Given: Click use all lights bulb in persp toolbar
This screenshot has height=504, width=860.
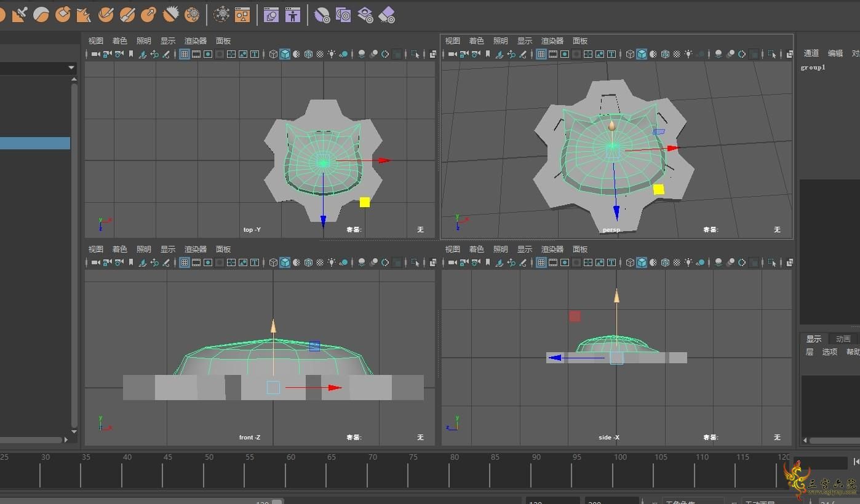Looking at the screenshot, I should point(688,54).
